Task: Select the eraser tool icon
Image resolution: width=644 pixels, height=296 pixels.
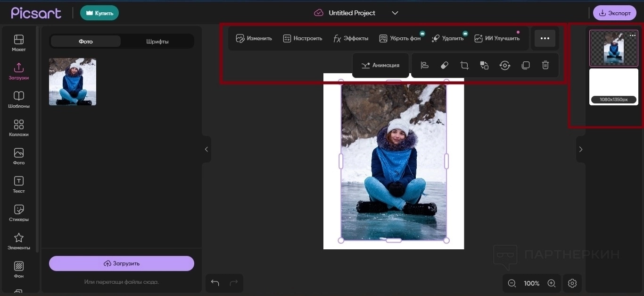Action: [x=444, y=66]
